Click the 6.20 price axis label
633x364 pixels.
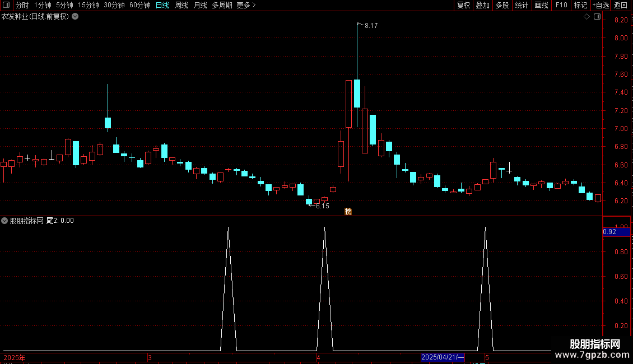(621, 201)
